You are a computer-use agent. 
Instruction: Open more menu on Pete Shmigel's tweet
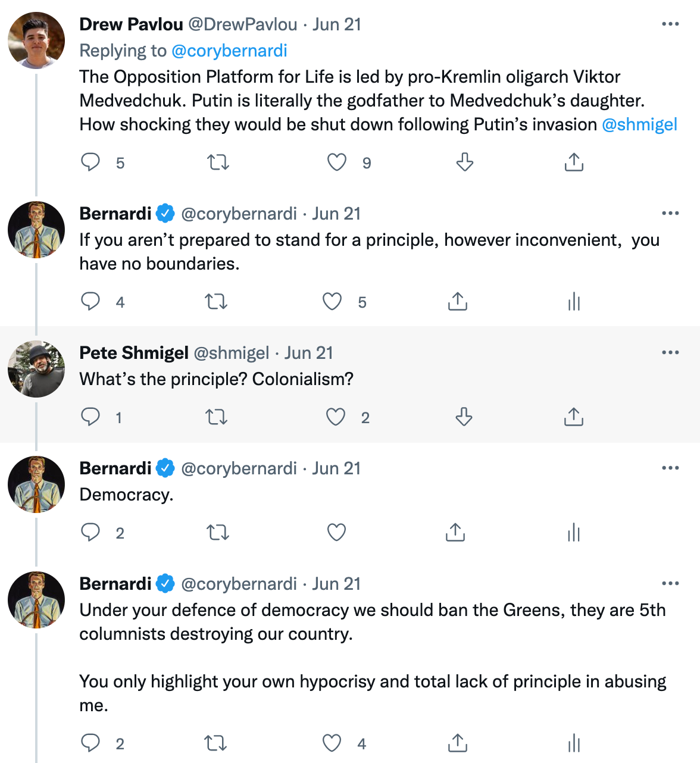pos(670,352)
